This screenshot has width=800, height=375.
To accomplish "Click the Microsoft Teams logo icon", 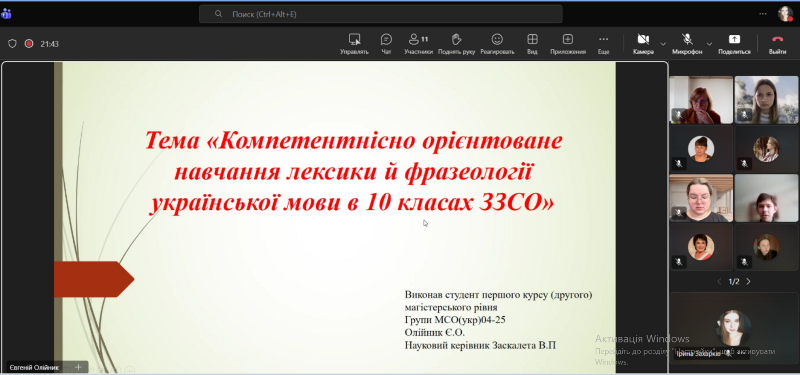I will pos(6,14).
